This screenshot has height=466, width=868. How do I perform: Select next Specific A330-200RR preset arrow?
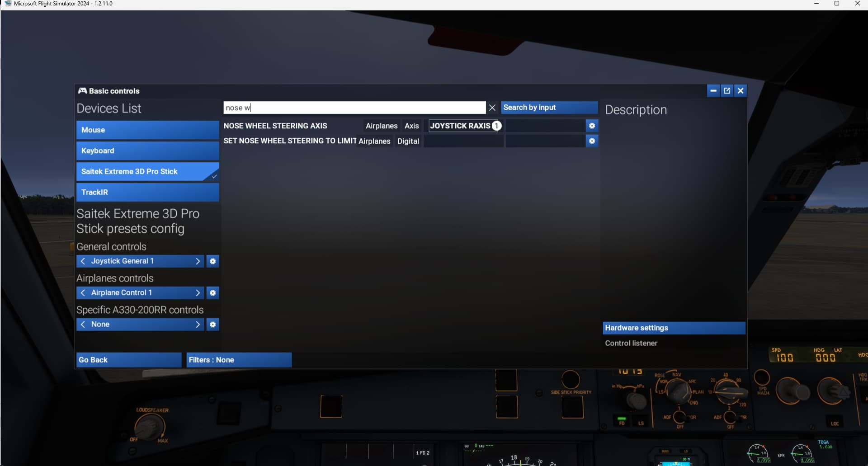pyautogui.click(x=198, y=325)
